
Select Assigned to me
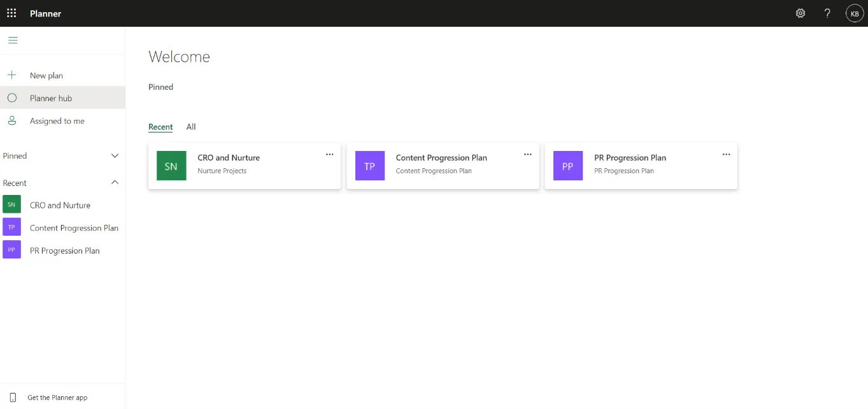pyautogui.click(x=57, y=120)
